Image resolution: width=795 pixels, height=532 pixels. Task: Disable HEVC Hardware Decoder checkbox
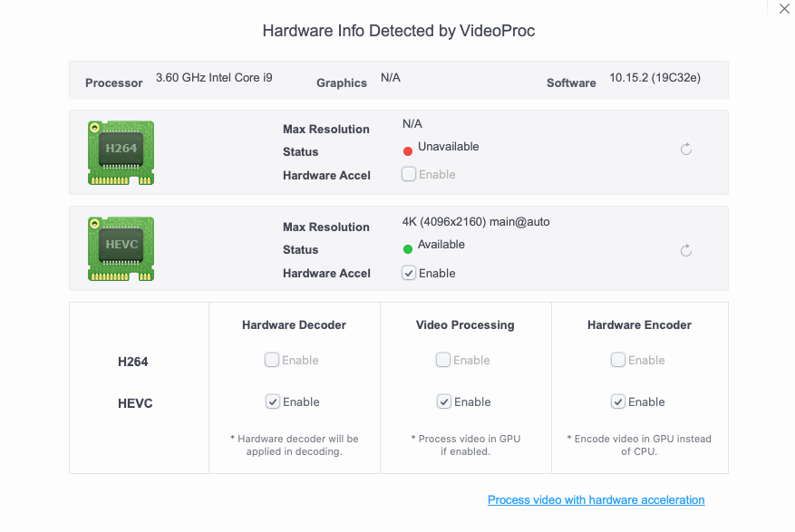[272, 401]
